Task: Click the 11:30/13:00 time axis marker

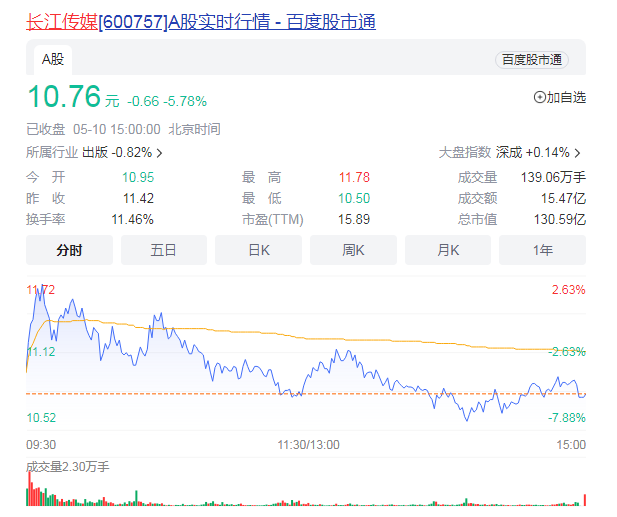Action: pos(308,444)
